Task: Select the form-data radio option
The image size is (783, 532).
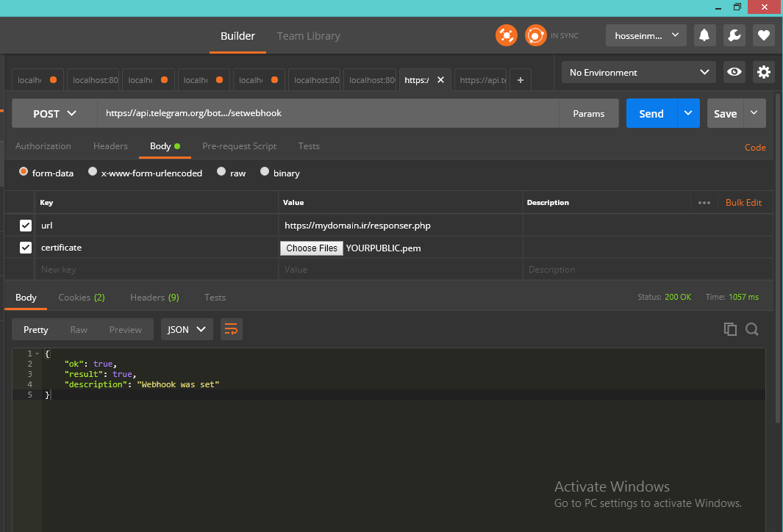Action: click(x=24, y=172)
